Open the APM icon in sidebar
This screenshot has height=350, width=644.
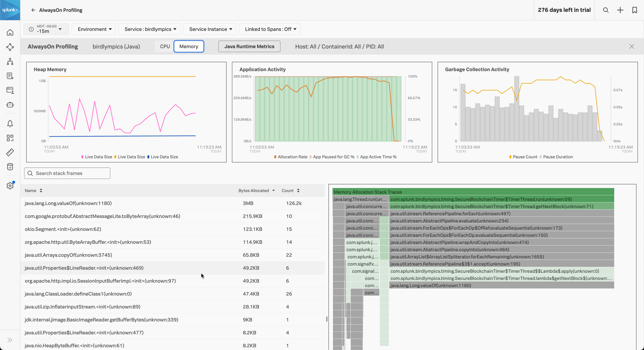pos(10,47)
